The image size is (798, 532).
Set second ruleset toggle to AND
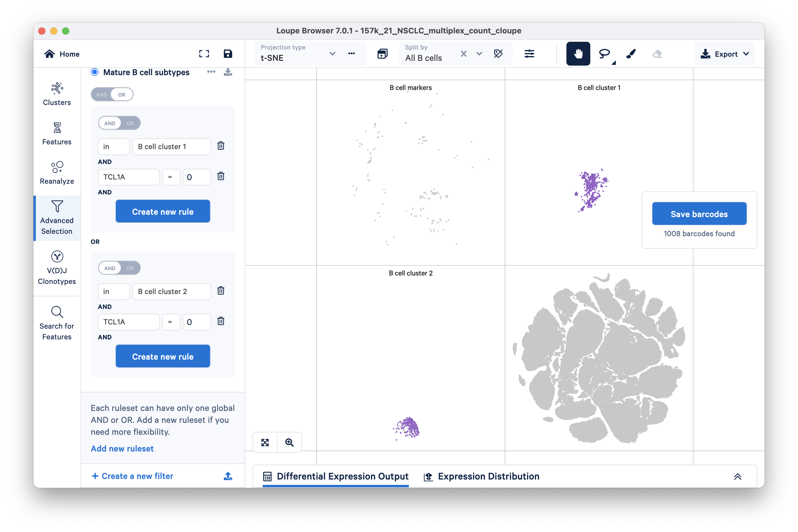[110, 268]
